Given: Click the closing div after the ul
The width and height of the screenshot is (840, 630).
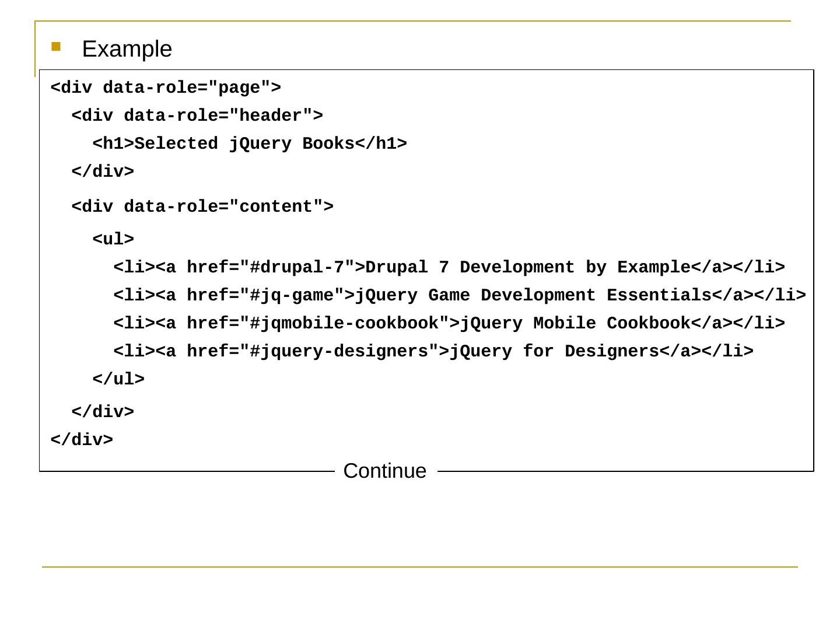Looking at the screenshot, I should click(103, 412).
